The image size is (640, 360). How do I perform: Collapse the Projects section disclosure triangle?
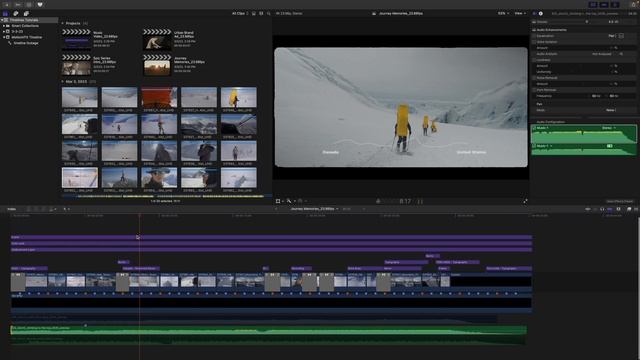click(63, 23)
